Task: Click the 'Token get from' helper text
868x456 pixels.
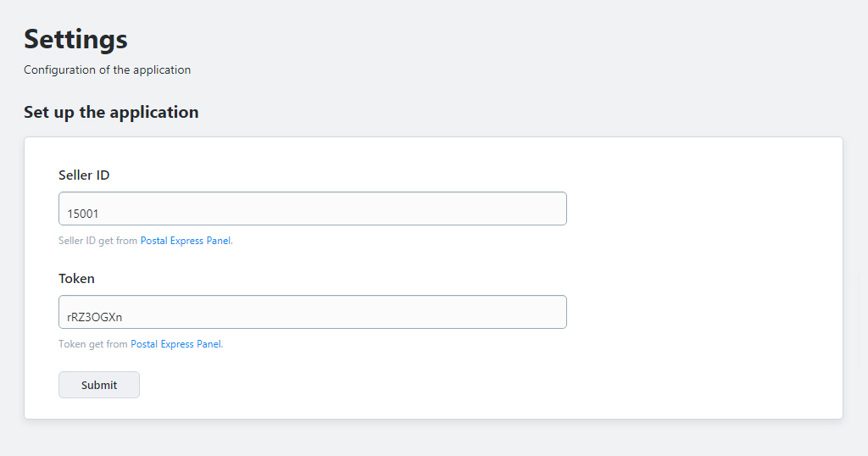Action: tap(93, 344)
